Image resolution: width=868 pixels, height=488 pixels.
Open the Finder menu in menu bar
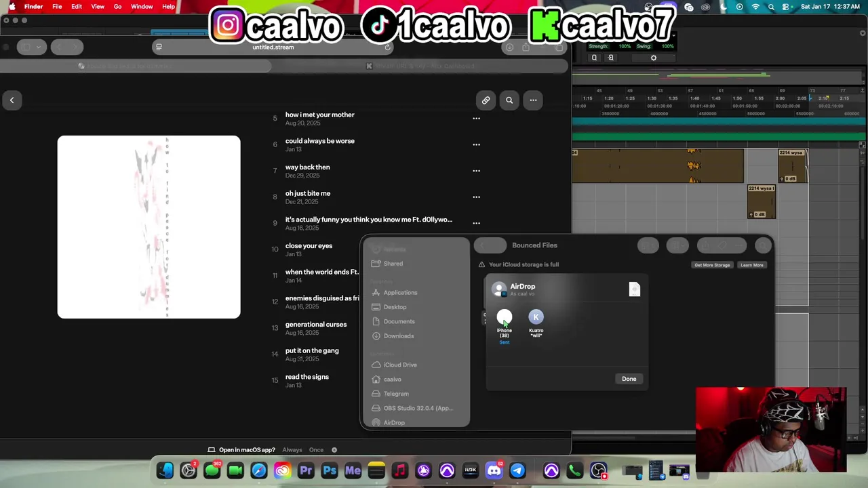tap(33, 7)
